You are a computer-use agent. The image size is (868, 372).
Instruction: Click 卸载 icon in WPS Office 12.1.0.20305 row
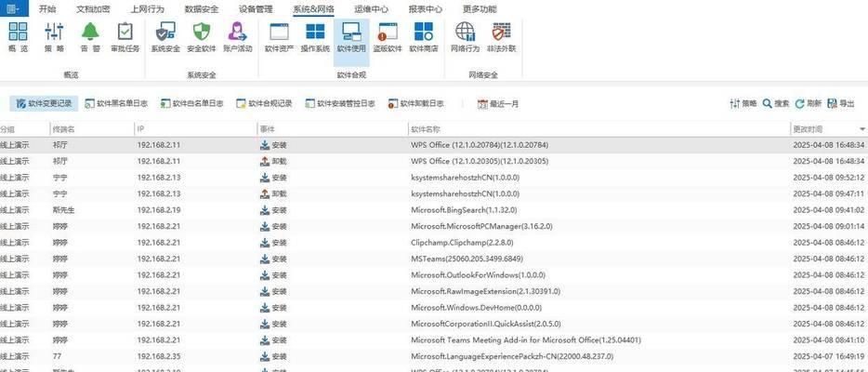[x=265, y=161]
